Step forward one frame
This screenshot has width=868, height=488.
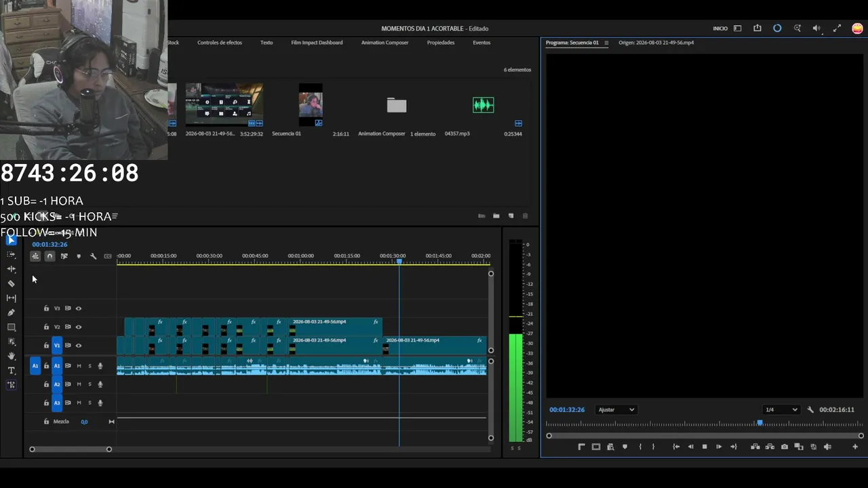[719, 447]
